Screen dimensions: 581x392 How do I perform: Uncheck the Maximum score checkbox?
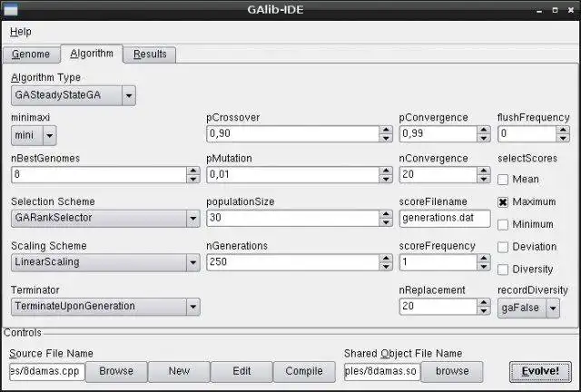pos(504,201)
